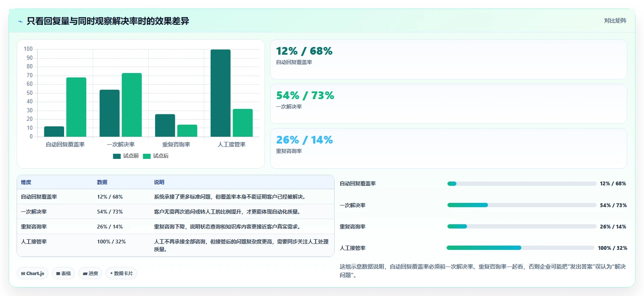644x296 pixels.
Task: Click the 人工接管率 progress bar
Action: click(x=520, y=248)
